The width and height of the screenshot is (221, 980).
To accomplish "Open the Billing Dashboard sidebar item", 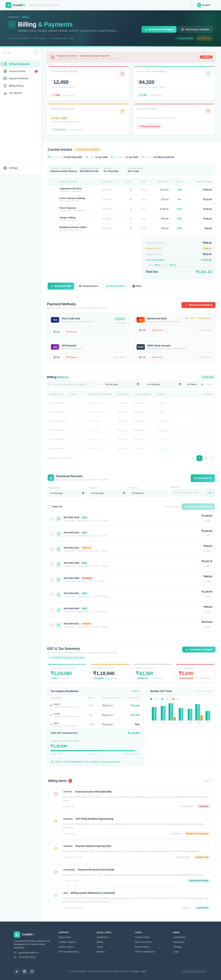I will pos(21,64).
